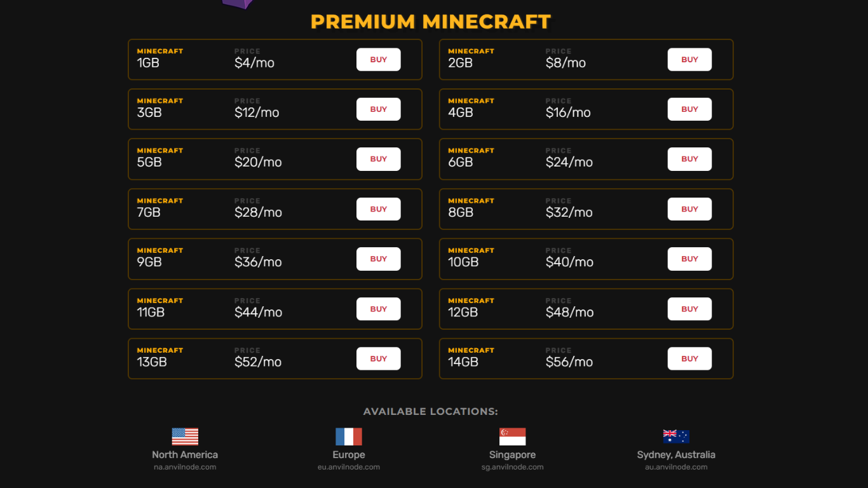
Task: Open the au.anvilnode.com address
Action: pos(676,467)
